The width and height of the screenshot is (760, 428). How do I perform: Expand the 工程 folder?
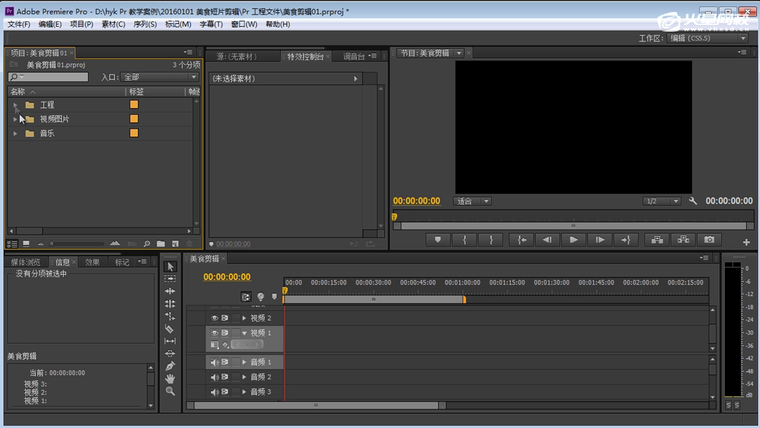pos(15,105)
